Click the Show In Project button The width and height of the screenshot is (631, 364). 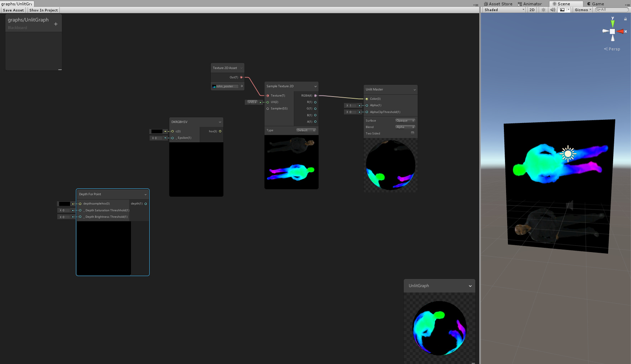[44, 10]
